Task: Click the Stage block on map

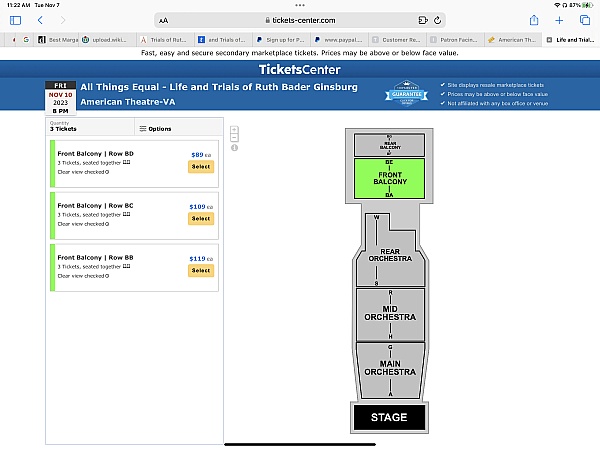Action: click(389, 417)
